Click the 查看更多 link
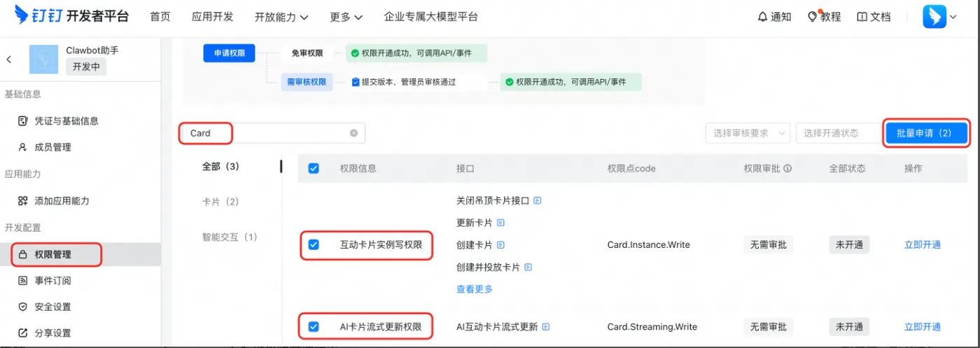980x348 pixels. tap(475, 289)
